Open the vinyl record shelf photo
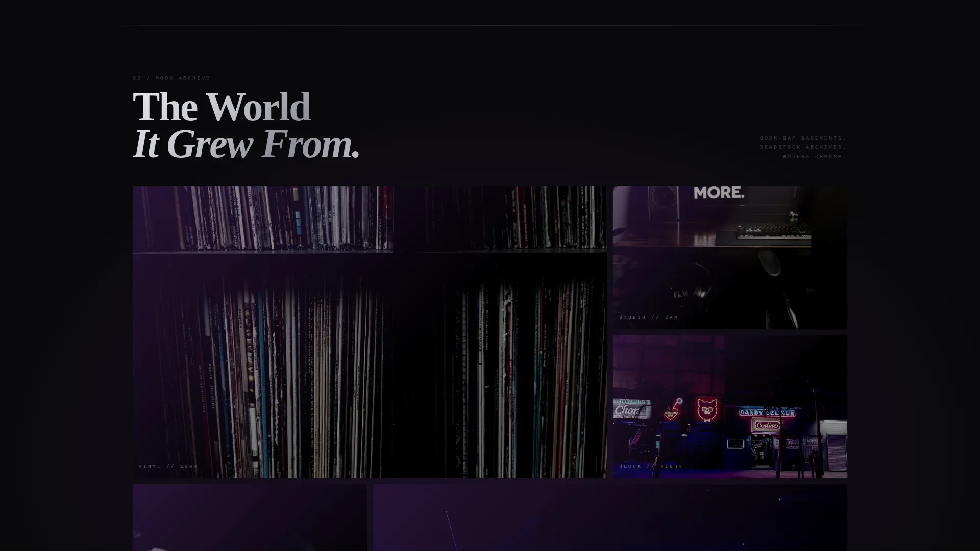 370,332
